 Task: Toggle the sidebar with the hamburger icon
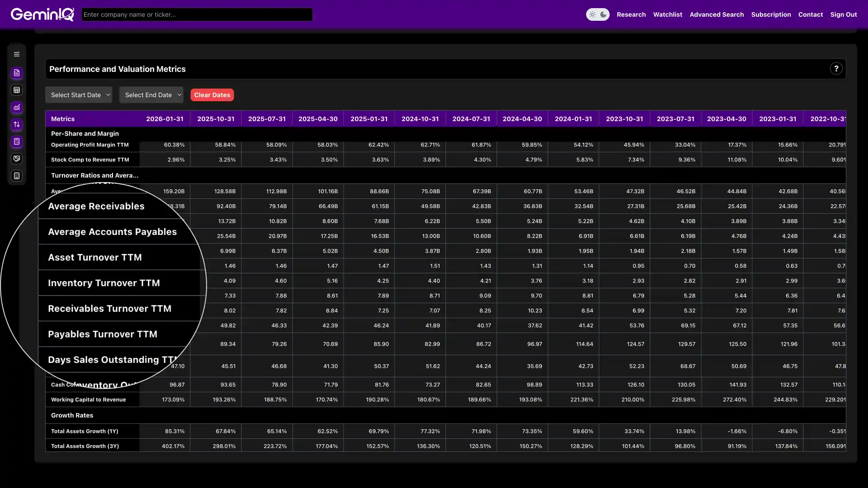coord(17,54)
